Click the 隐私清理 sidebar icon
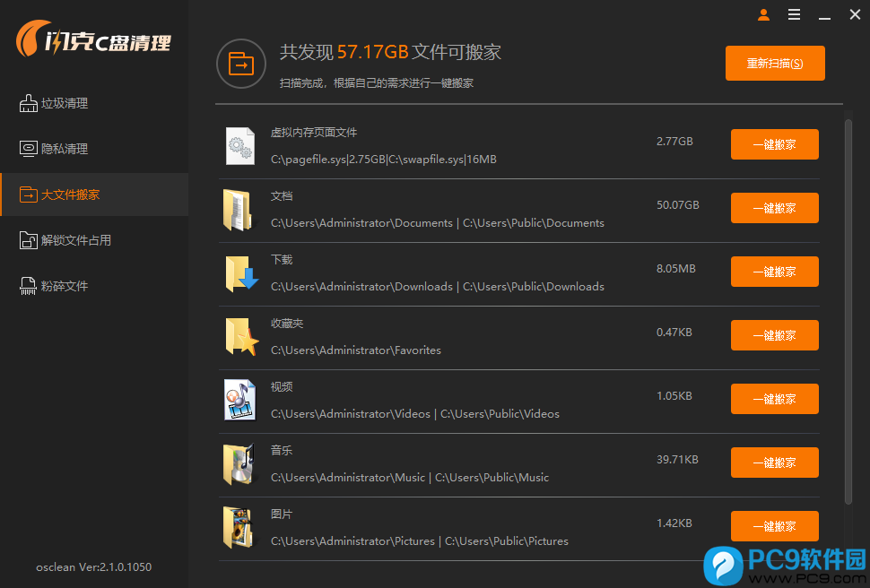The width and height of the screenshot is (870, 588). point(29,149)
